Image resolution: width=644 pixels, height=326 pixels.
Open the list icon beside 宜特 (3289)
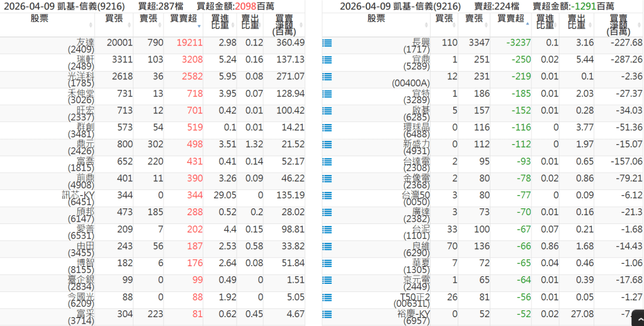tap(327, 94)
